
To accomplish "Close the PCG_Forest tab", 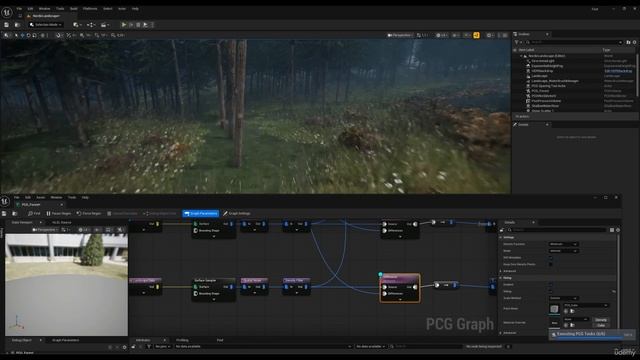I will [x=62, y=204].
